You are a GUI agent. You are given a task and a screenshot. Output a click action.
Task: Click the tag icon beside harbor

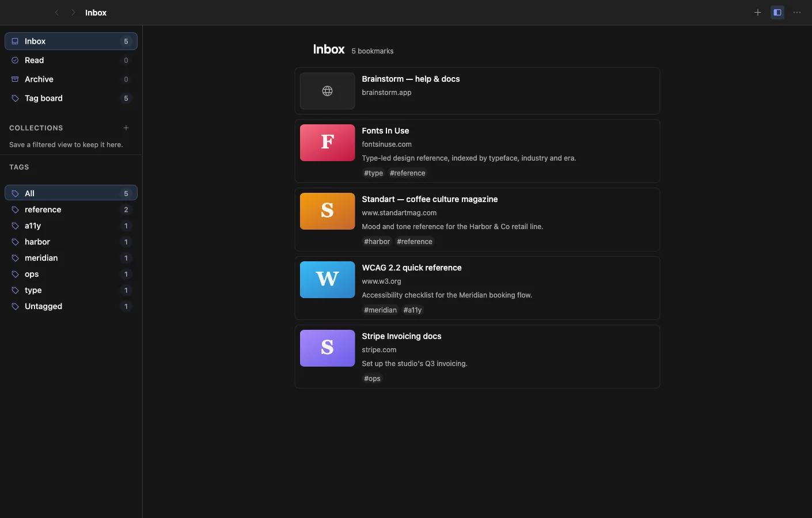(x=15, y=242)
